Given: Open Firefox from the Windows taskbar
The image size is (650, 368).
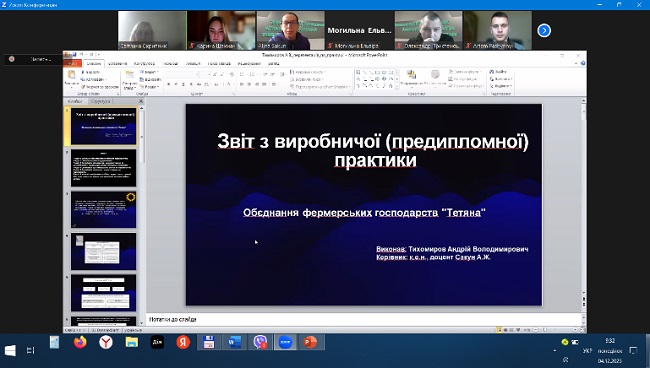Looking at the screenshot, I should tap(80, 342).
